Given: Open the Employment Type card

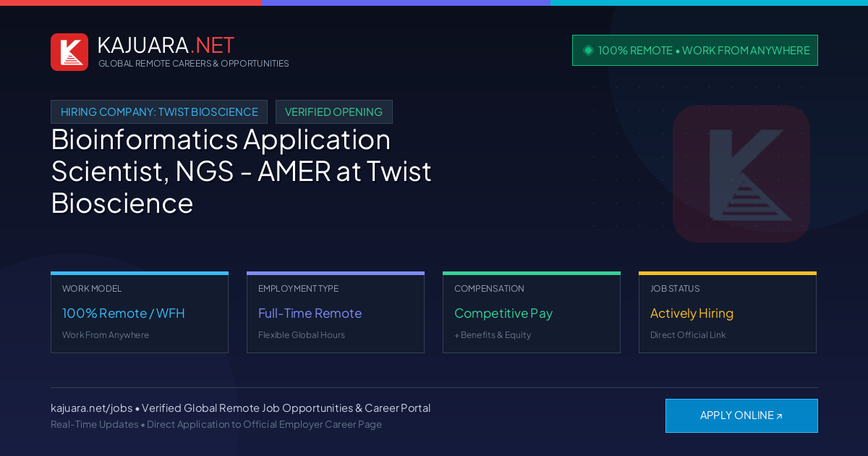Looking at the screenshot, I should 336,313.
